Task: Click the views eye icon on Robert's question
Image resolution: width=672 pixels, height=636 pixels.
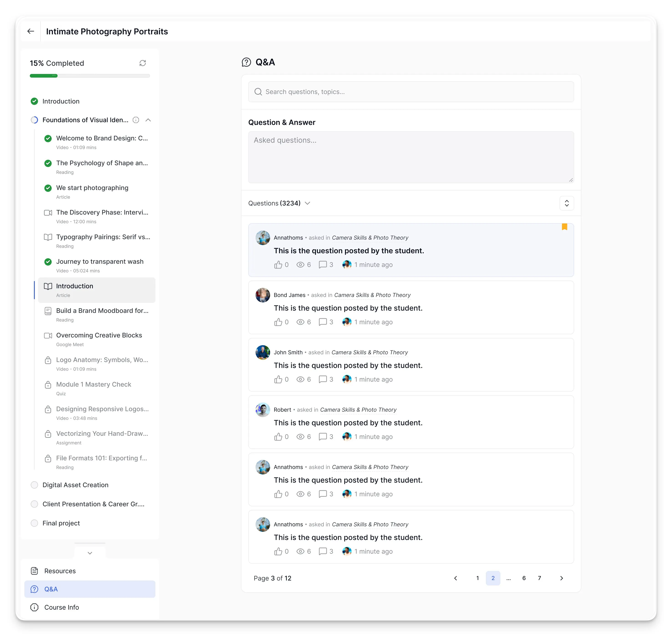Action: (300, 437)
